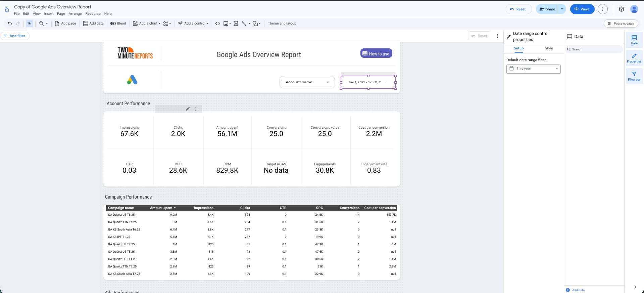Click the top bar Reset button
This screenshot has height=293, width=644.
click(518, 9)
